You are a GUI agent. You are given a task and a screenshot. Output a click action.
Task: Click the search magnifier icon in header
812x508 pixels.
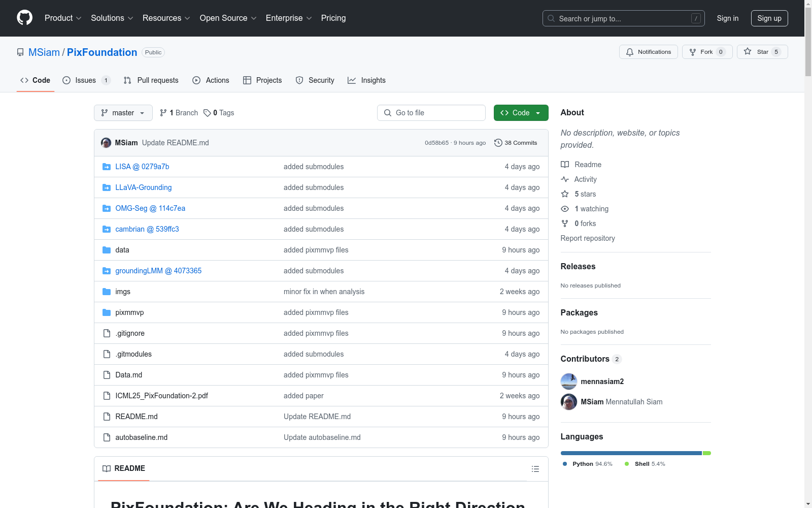(x=551, y=18)
